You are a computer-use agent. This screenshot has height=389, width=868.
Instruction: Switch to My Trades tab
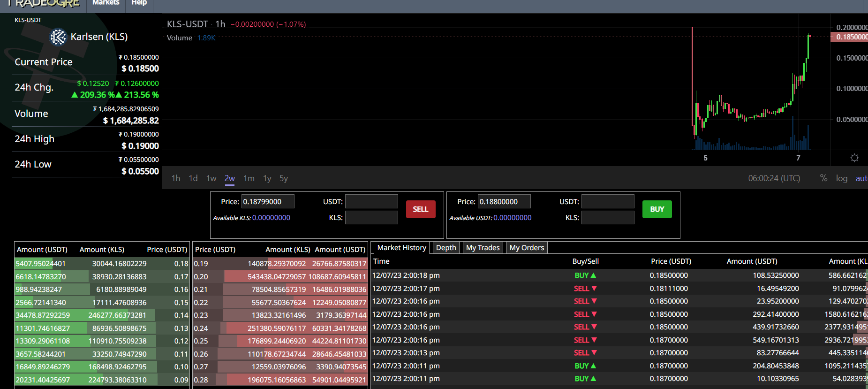point(483,248)
